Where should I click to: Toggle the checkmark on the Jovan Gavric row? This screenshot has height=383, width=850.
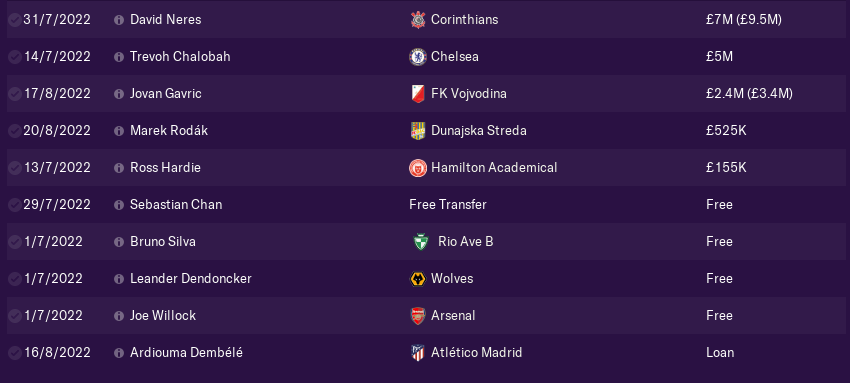tap(15, 94)
